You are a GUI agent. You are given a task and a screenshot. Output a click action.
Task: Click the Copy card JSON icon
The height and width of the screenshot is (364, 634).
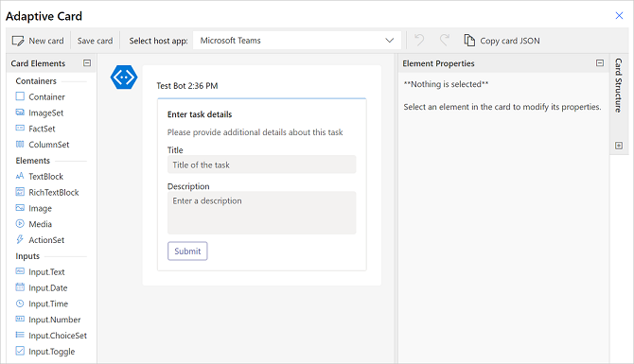click(x=469, y=41)
